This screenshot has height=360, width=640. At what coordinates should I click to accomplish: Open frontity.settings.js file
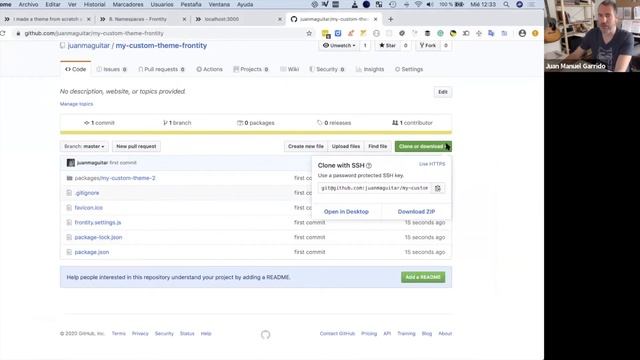pyautogui.click(x=98, y=222)
